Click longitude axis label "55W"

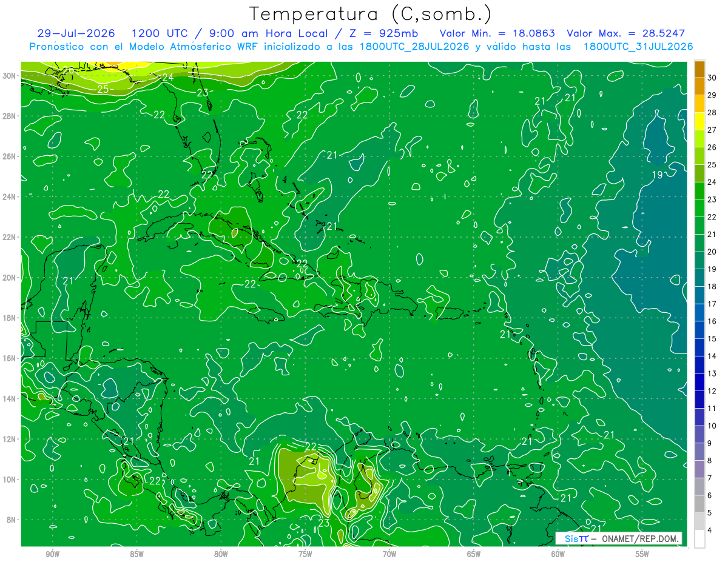[x=642, y=554]
